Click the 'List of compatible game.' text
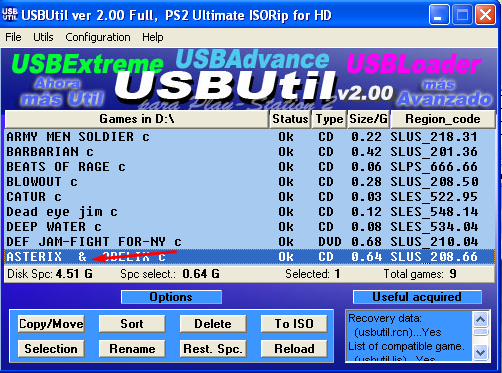Image resolution: width=502 pixels, height=373 pixels. pos(406,346)
